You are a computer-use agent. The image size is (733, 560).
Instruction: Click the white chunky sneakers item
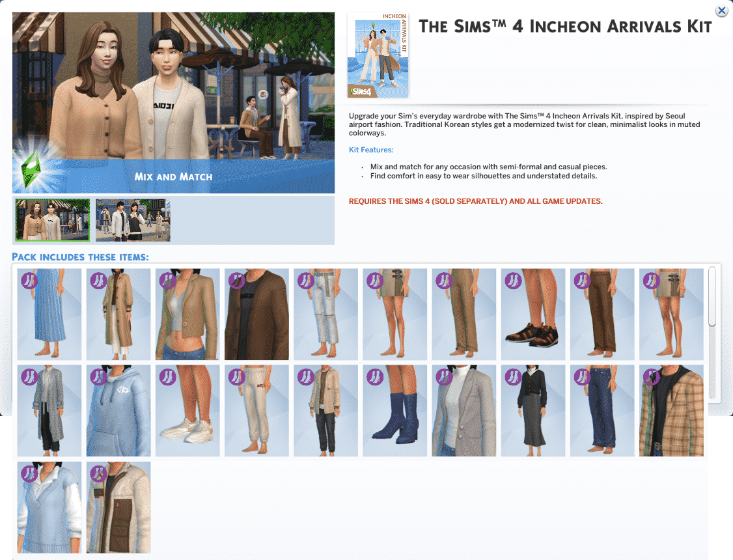pos(187,410)
